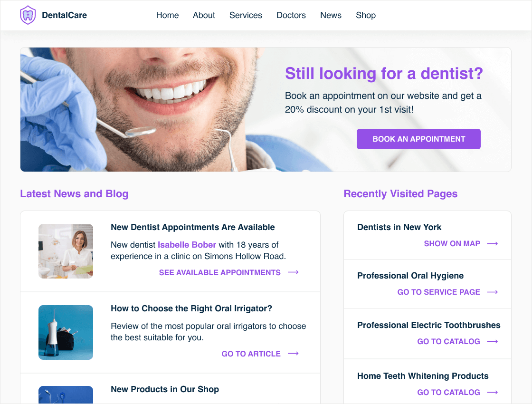Click the female dentist news thumbnail
Image resolution: width=532 pixels, height=404 pixels.
(x=66, y=251)
